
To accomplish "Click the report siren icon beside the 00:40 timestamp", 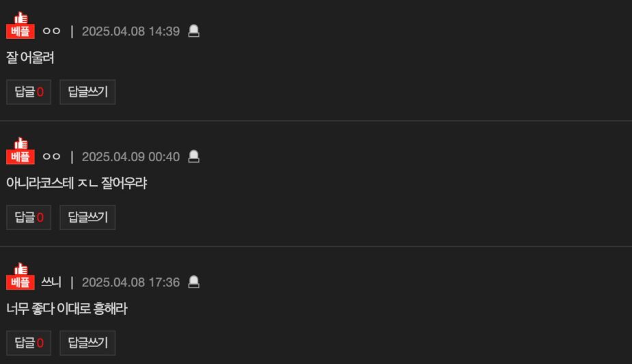I will [193, 157].
